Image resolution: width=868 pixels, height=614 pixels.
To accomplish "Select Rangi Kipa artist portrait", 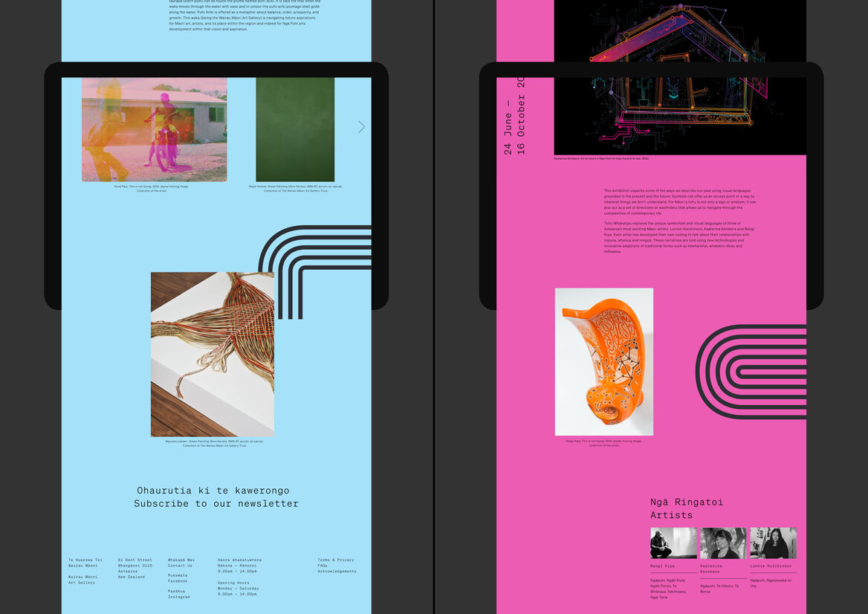I will click(x=673, y=543).
